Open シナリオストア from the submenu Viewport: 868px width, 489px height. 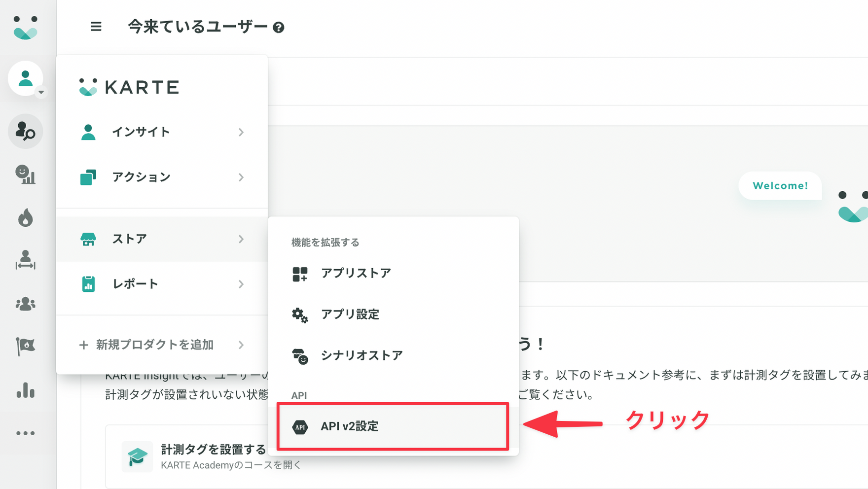pos(393,355)
